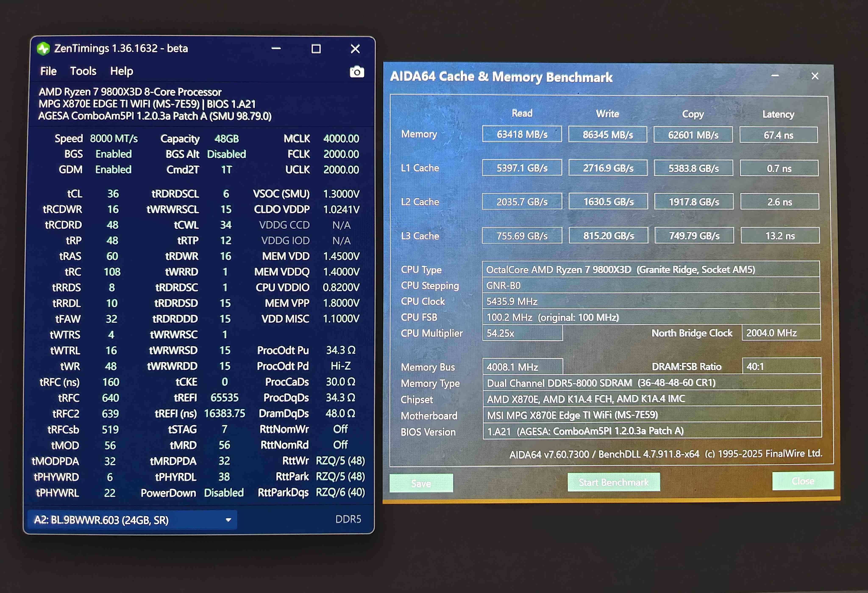Click the Capacity 48GB value in ZenTimings
Viewport: 868px width, 593px height.
(226, 139)
